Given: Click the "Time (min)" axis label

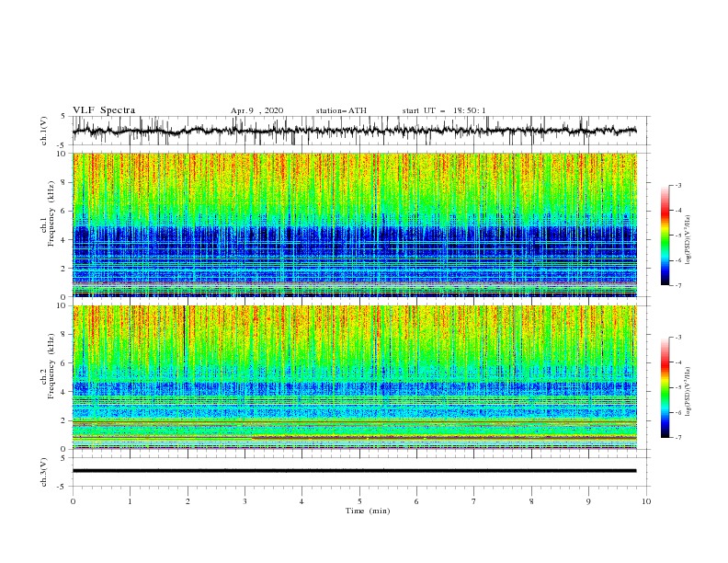Looking at the screenshot, I should [x=368, y=511].
